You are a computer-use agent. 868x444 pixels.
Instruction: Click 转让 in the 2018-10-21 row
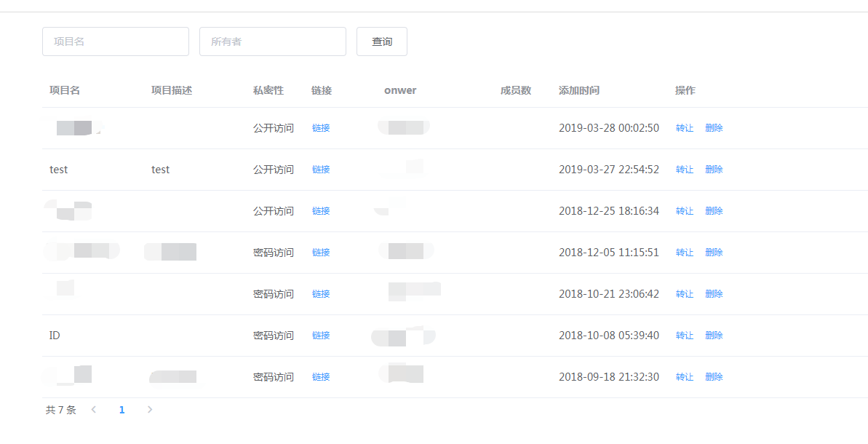click(684, 293)
